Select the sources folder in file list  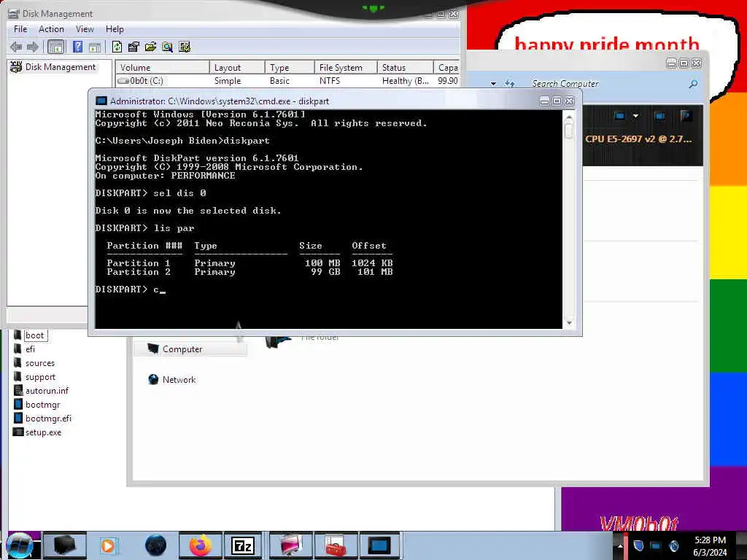coord(34,363)
